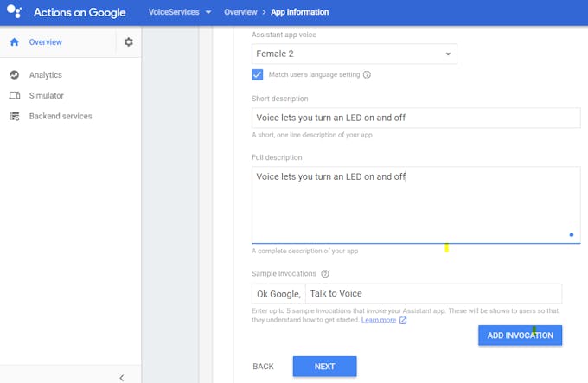Click the NEXT button
This screenshot has height=383, width=588.
[324, 366]
